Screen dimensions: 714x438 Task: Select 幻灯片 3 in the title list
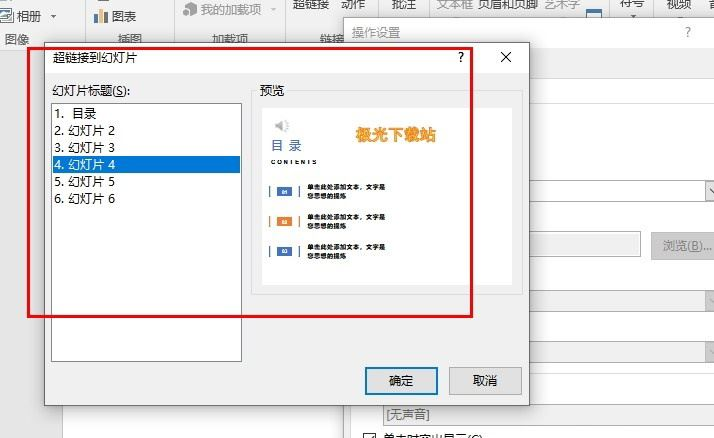point(146,148)
